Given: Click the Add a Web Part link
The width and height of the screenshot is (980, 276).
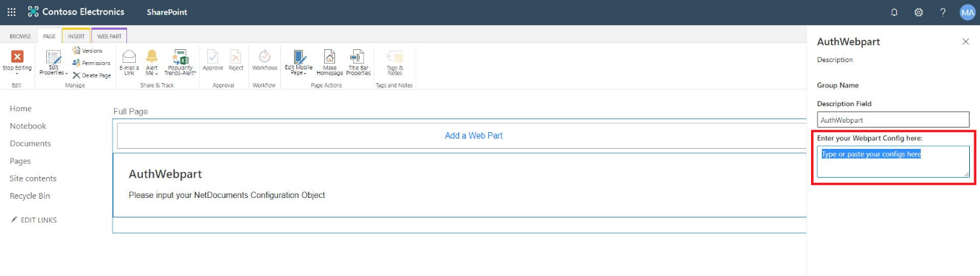Looking at the screenshot, I should [474, 136].
